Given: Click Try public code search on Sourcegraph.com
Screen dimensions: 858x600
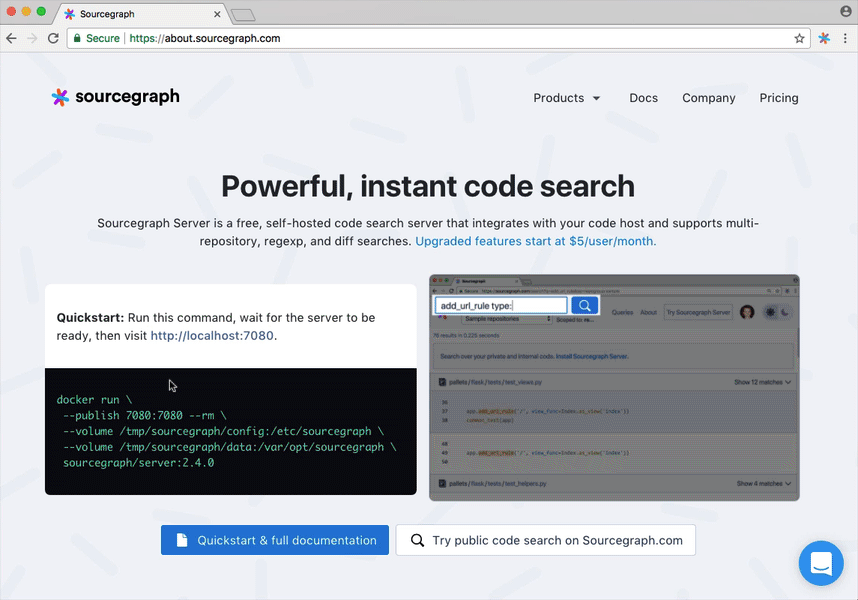Looking at the screenshot, I should pos(546,540).
